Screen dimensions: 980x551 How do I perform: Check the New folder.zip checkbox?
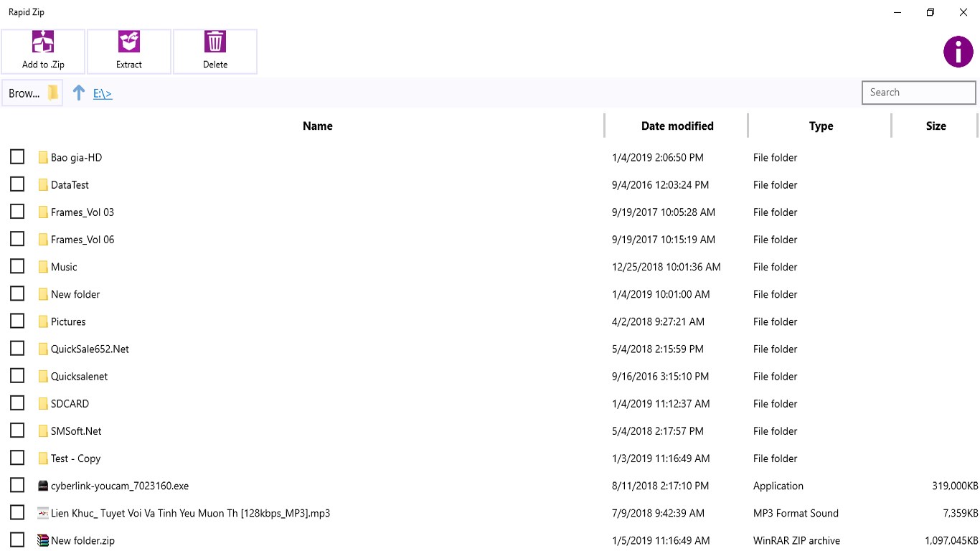(x=17, y=540)
